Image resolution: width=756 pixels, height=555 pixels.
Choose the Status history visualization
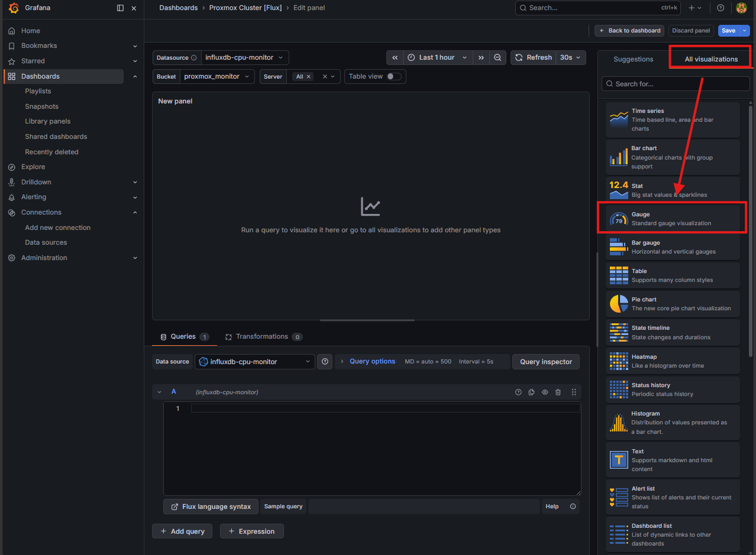(673, 390)
